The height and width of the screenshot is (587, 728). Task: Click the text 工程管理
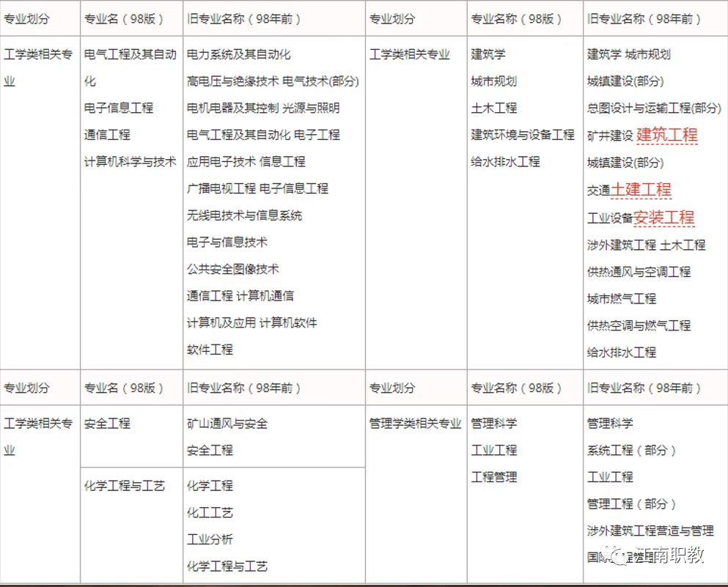coord(494,477)
